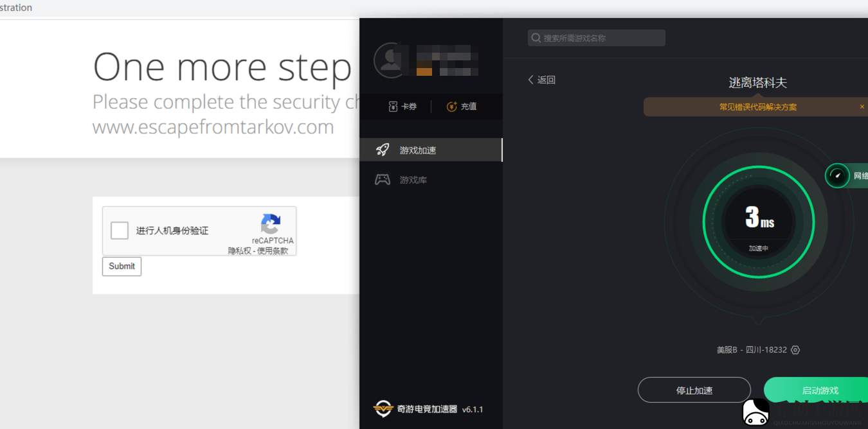Click the Submit button on the security page

click(x=122, y=267)
